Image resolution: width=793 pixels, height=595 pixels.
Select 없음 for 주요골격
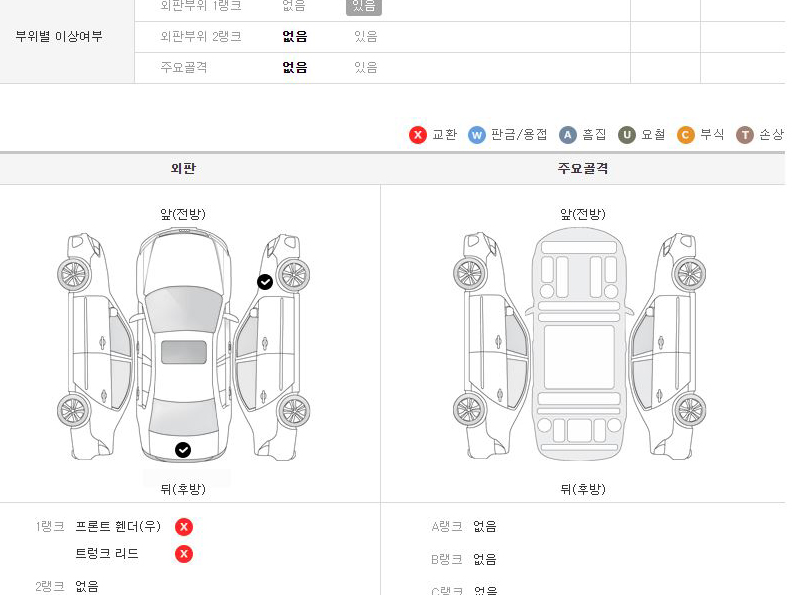(x=295, y=67)
